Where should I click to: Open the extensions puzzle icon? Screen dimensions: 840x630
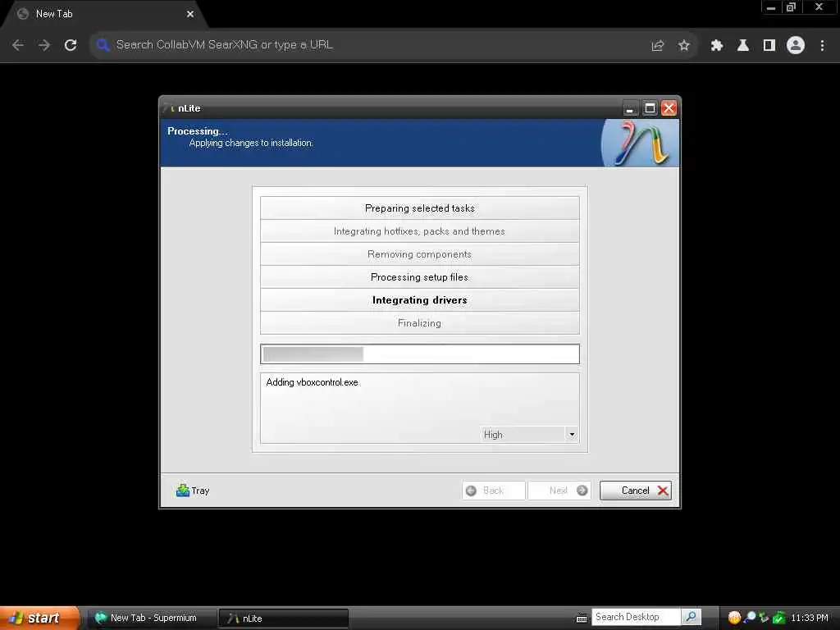coord(716,46)
